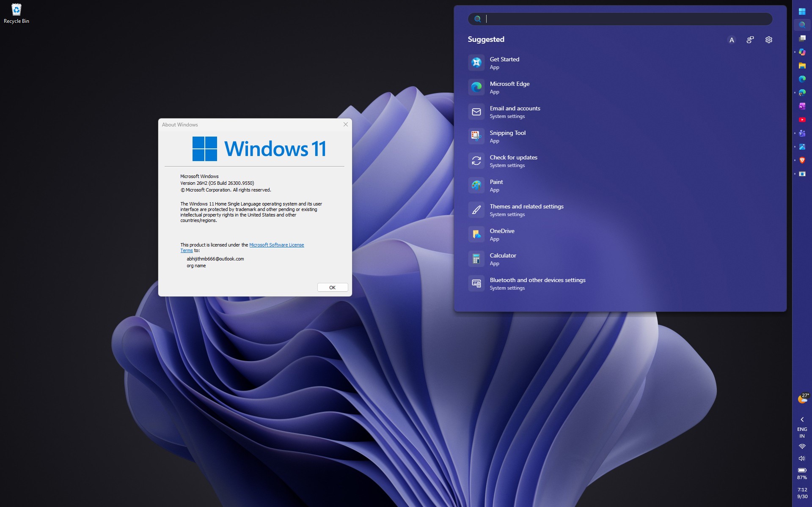The width and height of the screenshot is (812, 507).
Task: Open Get Started from suggested results
Action: 620,63
